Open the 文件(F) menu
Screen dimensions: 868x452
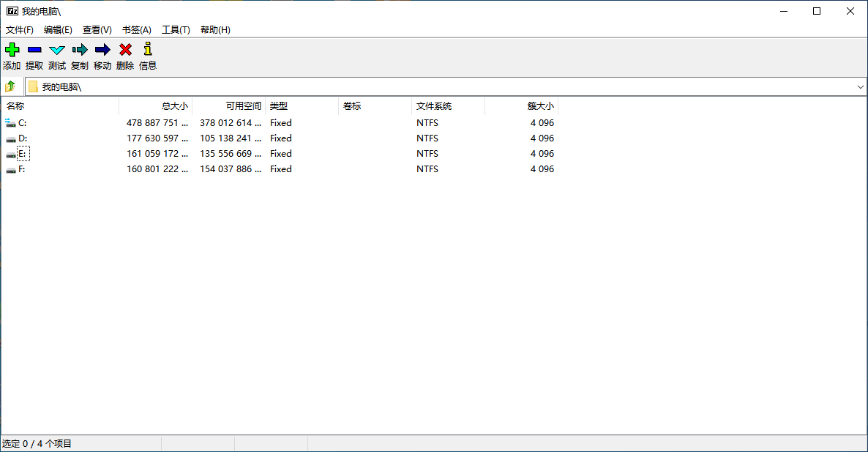pyautogui.click(x=19, y=29)
